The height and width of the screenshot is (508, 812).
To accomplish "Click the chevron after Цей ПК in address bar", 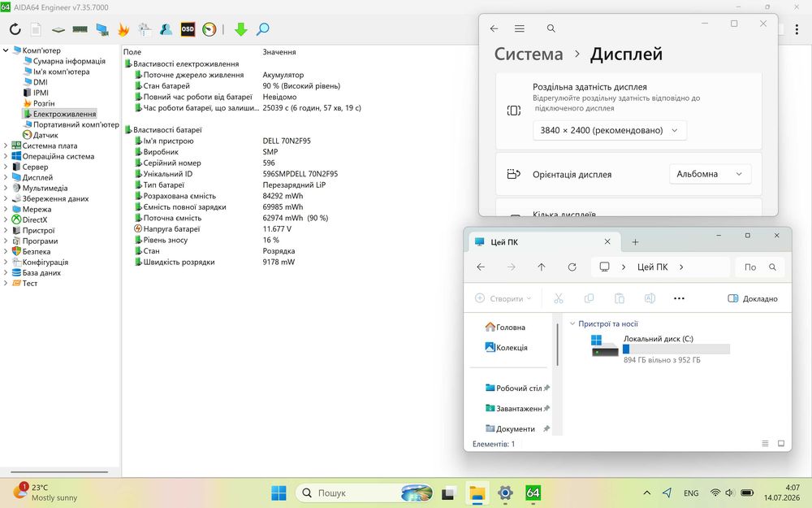I will pyautogui.click(x=681, y=267).
